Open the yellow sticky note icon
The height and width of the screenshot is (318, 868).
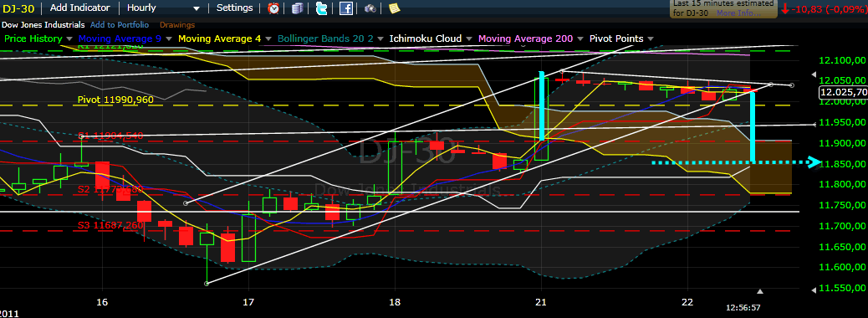click(394, 8)
